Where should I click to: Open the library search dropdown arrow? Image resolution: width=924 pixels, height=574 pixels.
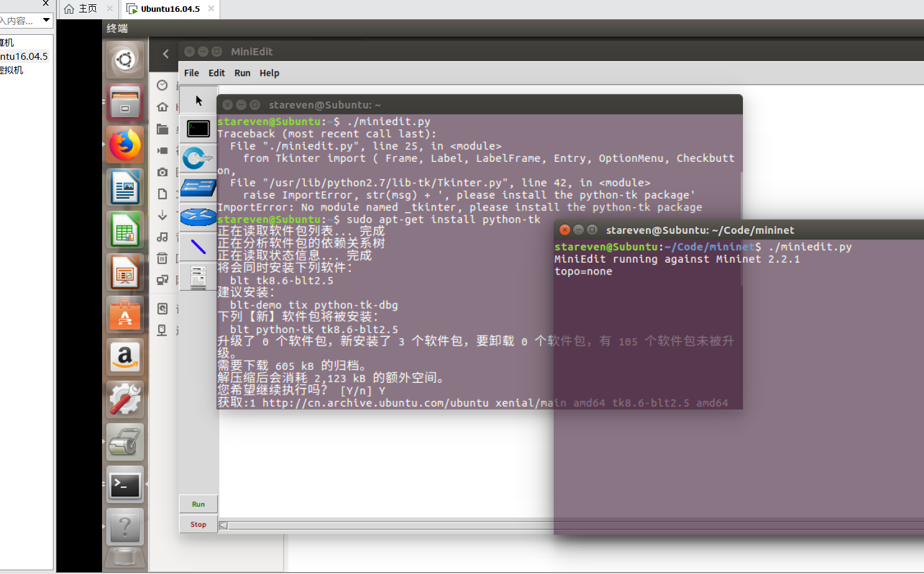pyautogui.click(x=46, y=21)
